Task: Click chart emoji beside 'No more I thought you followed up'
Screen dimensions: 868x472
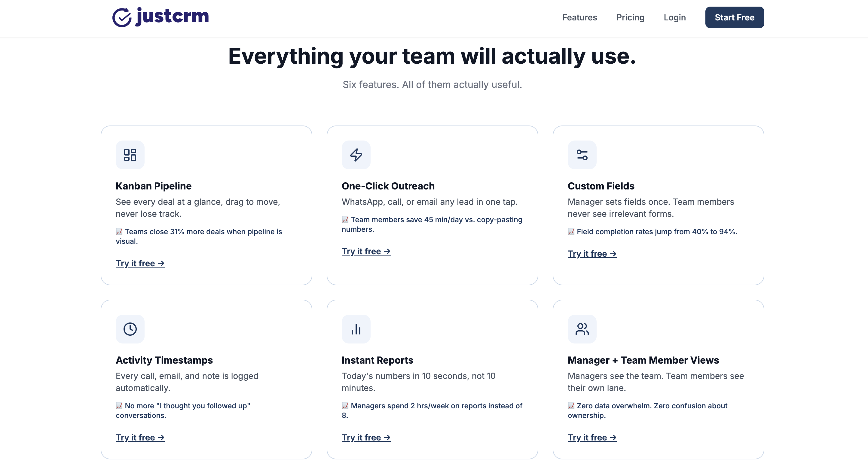Action: coord(119,406)
